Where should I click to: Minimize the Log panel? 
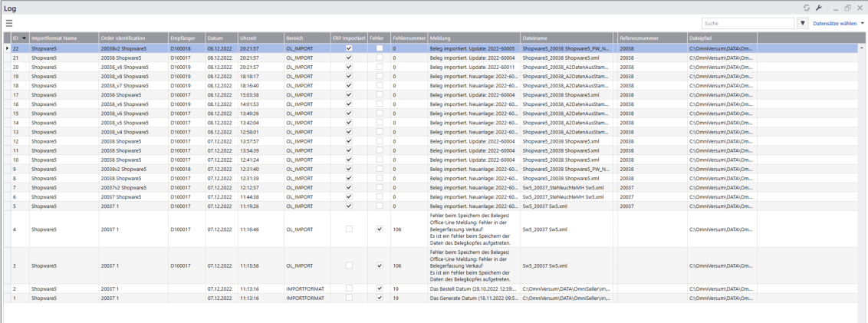click(x=836, y=7)
